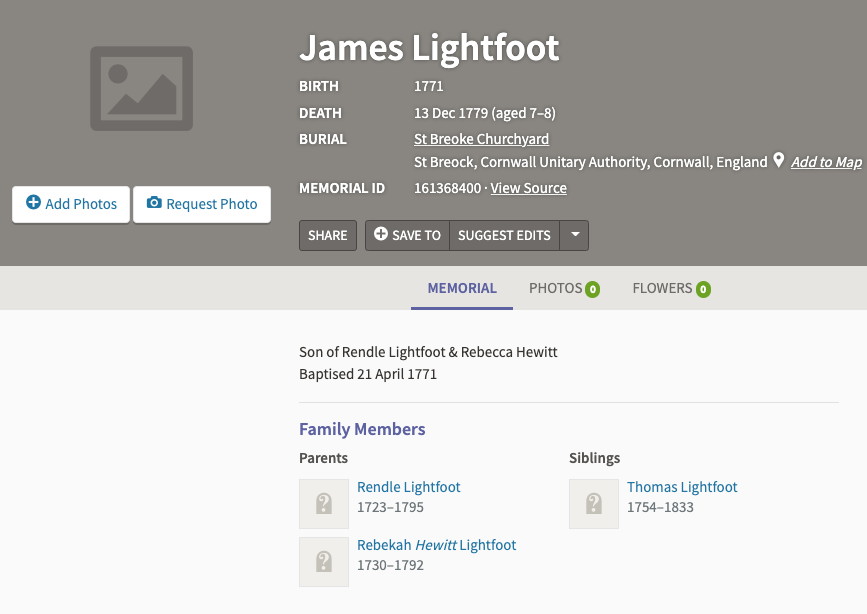Click Thomas Lightfoot's gravestone placeholder thumbnail

click(594, 504)
